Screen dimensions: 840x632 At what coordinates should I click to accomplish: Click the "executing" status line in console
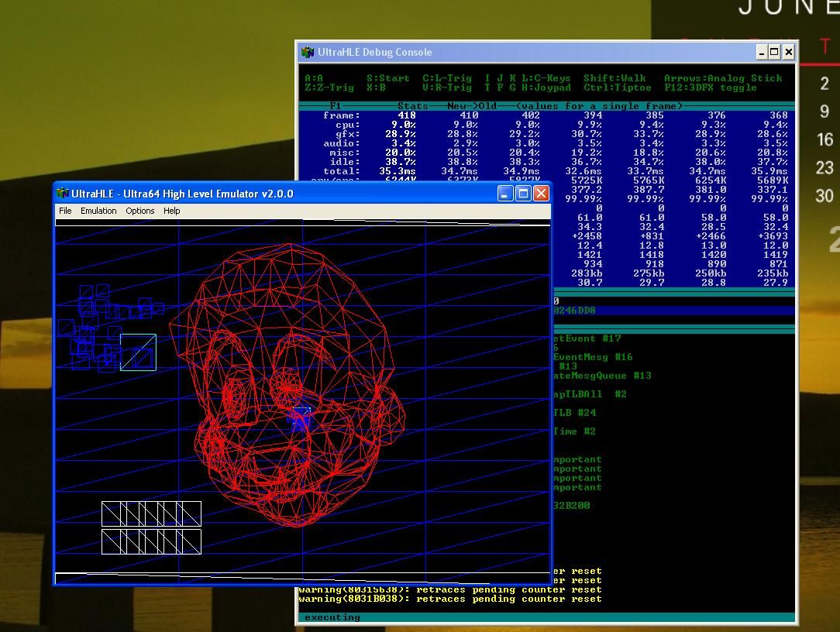pyautogui.click(x=332, y=617)
